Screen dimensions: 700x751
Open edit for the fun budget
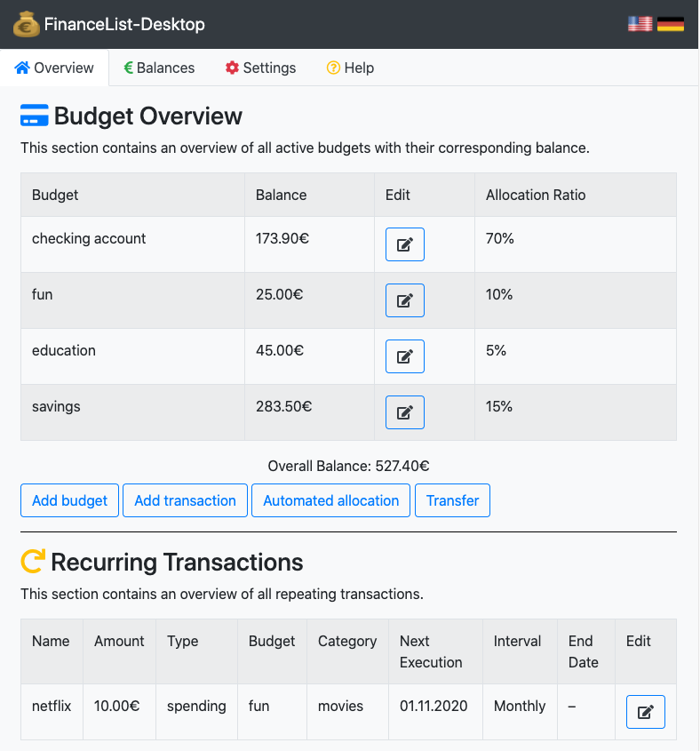coord(404,300)
